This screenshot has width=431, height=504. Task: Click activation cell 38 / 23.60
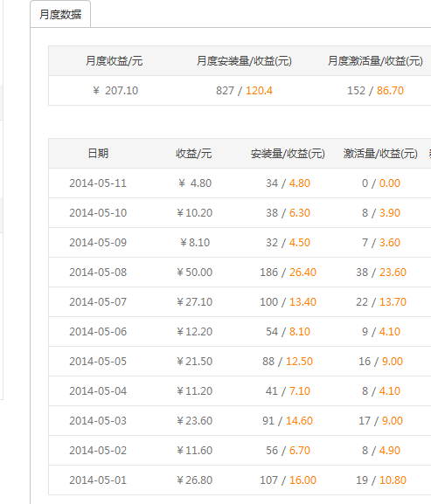click(x=381, y=273)
